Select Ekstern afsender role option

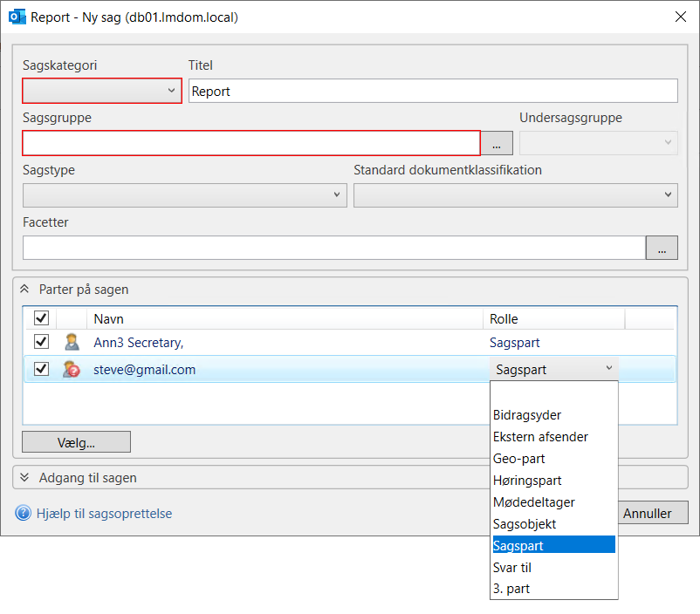[540, 437]
